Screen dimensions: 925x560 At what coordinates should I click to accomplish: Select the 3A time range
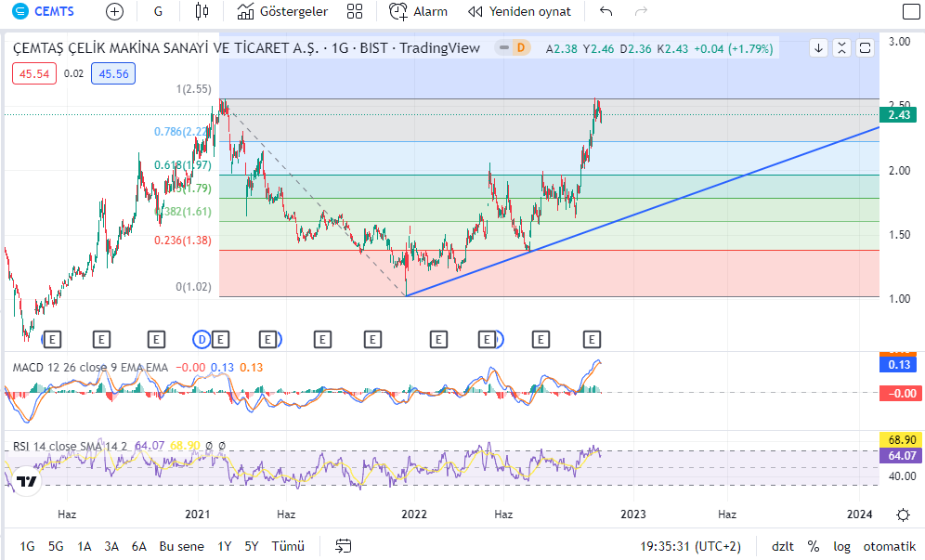pyautogui.click(x=111, y=546)
